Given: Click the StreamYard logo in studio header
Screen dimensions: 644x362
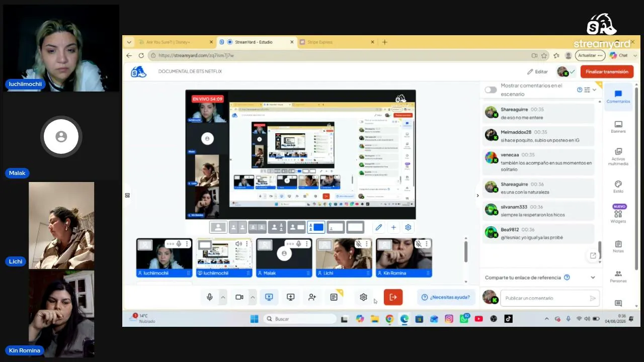Looking at the screenshot, I should (x=138, y=71).
